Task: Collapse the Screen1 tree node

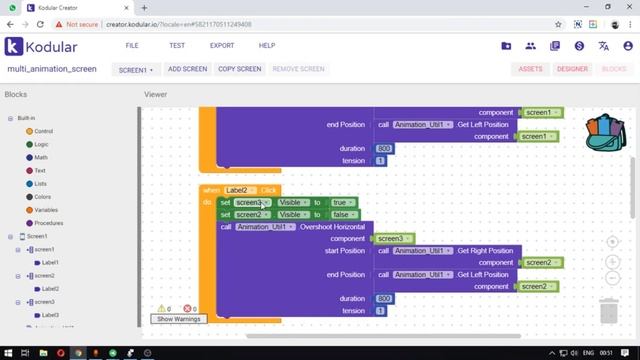Action: pos(10,236)
